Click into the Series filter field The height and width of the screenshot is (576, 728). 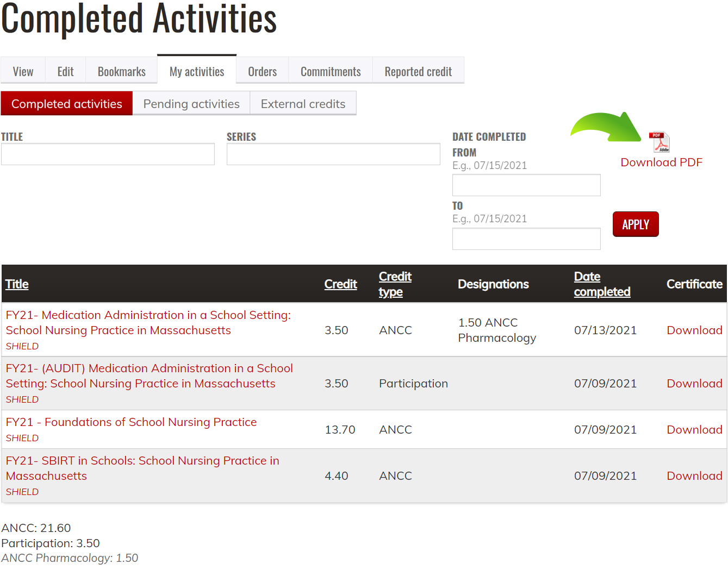tap(333, 154)
